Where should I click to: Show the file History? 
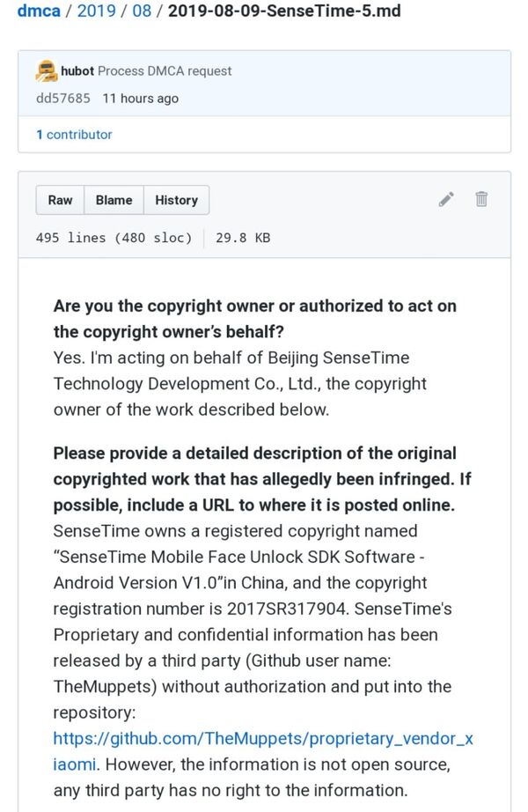[x=176, y=200]
